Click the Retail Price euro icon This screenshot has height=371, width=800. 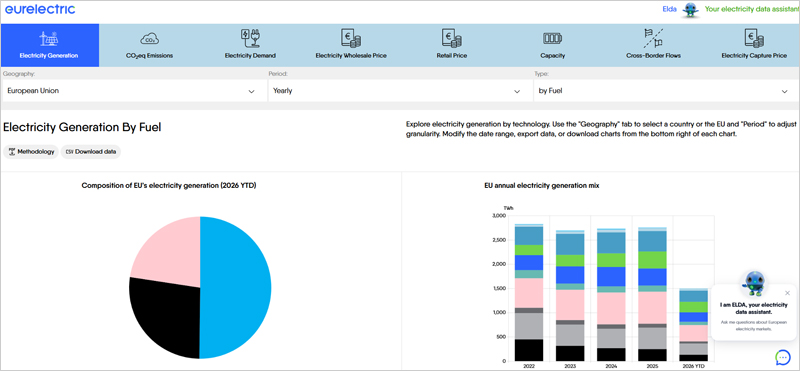click(x=452, y=38)
